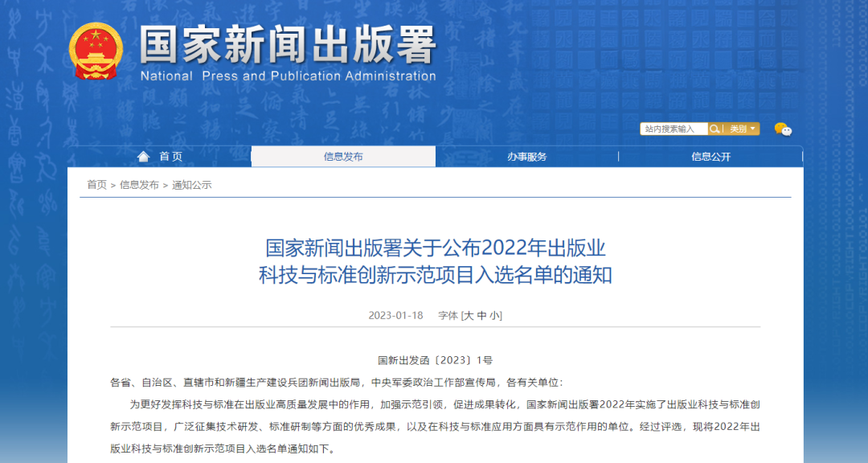Click the addressee line starting 各省、自治区
The width and height of the screenshot is (868, 463).
tap(337, 383)
